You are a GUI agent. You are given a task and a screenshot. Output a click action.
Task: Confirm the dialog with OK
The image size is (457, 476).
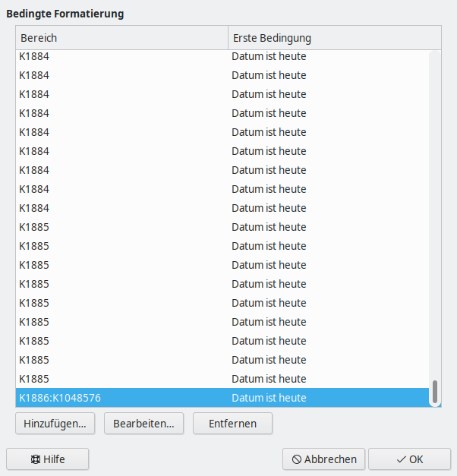[x=409, y=459]
